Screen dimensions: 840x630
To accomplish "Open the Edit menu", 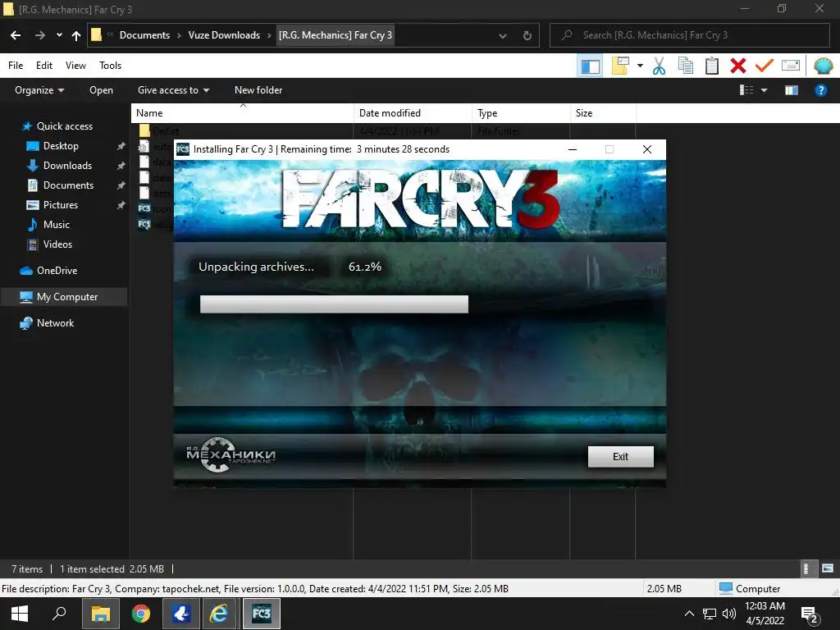I will 44,66.
